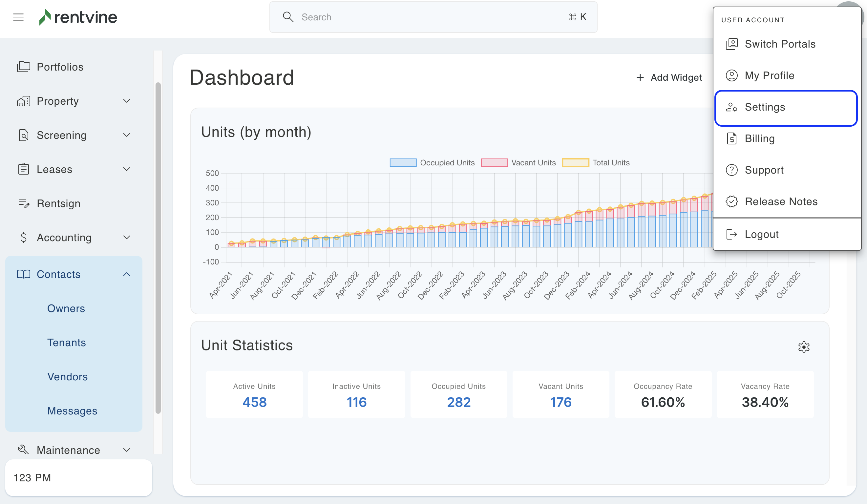
Task: Select Settings in user menu
Action: (786, 107)
